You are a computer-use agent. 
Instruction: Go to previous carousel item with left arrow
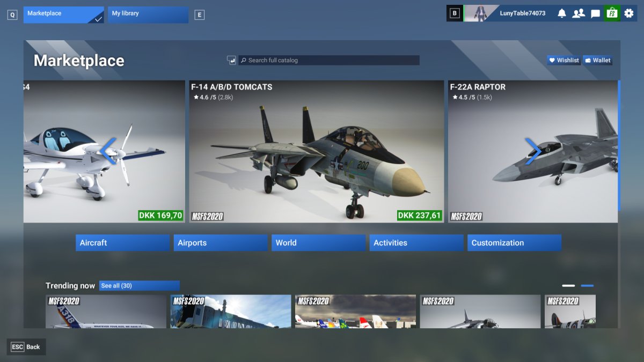(108, 151)
